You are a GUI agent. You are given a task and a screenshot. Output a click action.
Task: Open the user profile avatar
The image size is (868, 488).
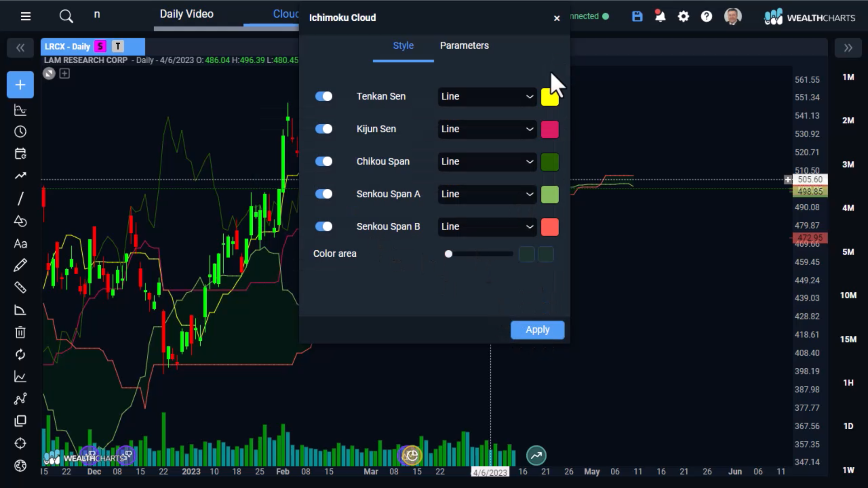click(x=732, y=17)
